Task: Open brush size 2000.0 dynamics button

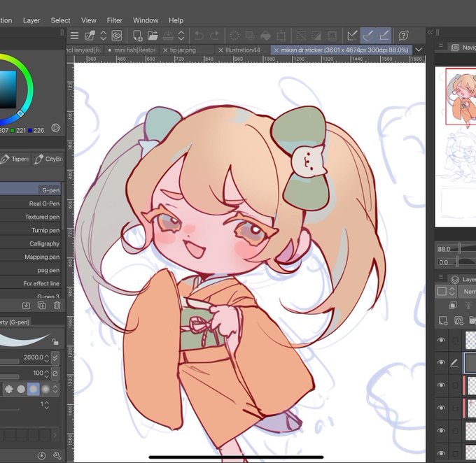Action: coord(55,357)
